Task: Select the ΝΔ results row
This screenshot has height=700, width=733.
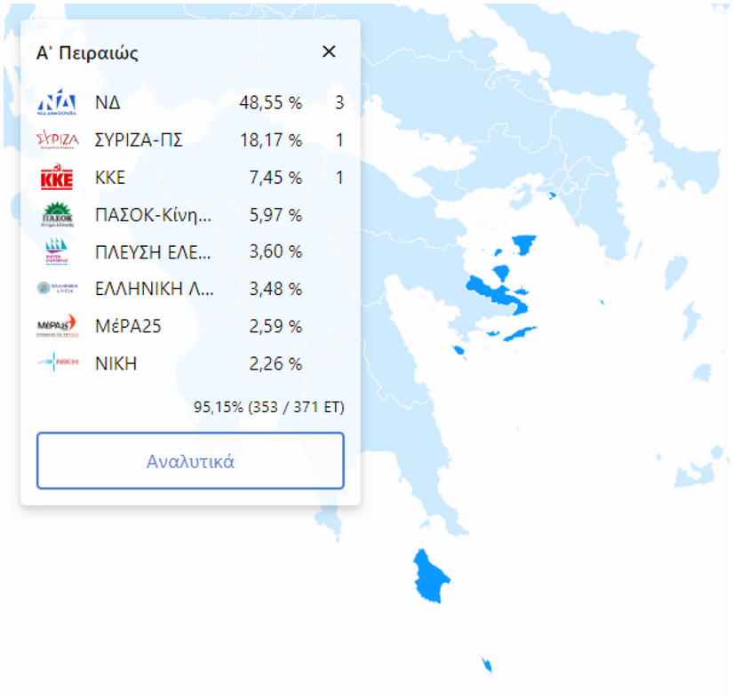Action: click(x=190, y=100)
